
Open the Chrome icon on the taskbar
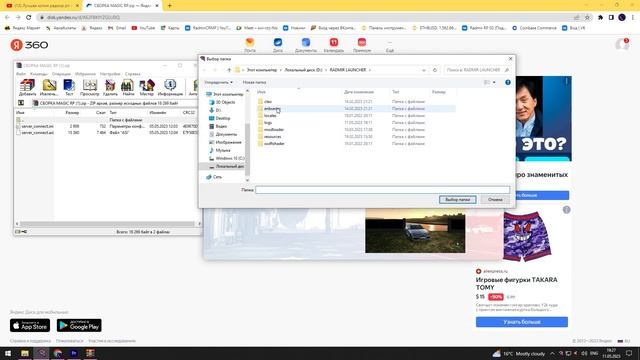58,353
